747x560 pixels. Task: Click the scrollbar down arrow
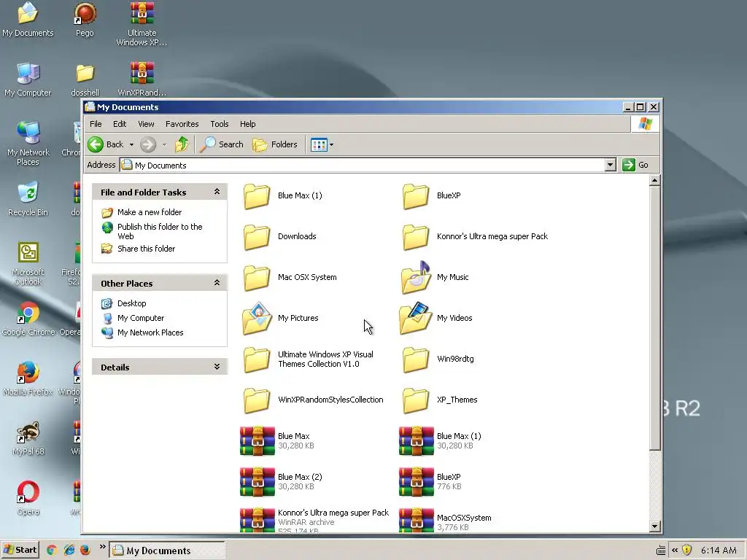[654, 526]
